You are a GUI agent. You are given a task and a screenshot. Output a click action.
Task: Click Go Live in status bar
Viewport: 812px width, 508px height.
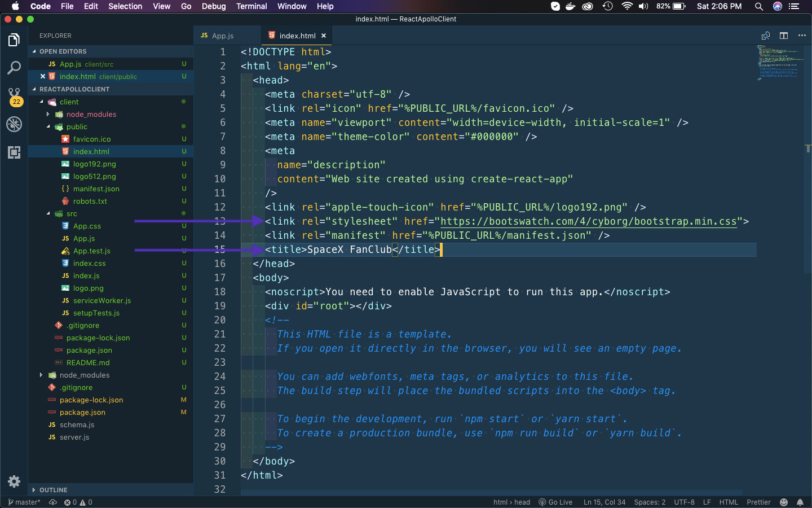(555, 502)
